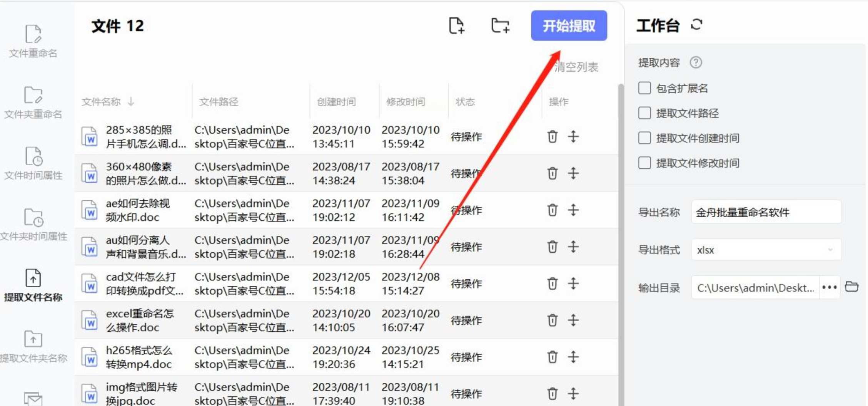
Task: Click move icon for img格式图片转换jpg.doc row
Action: [x=573, y=394]
